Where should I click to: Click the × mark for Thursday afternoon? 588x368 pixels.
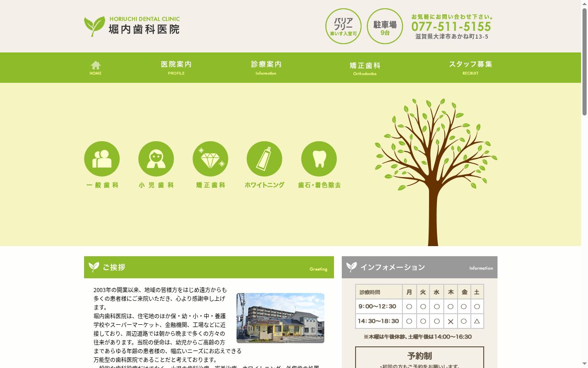[x=451, y=321]
